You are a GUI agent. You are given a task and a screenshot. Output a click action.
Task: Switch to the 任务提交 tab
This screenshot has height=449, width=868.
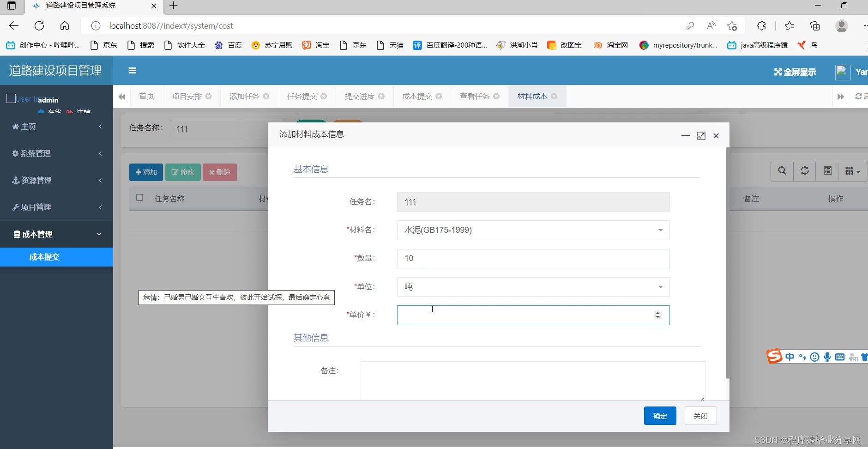[302, 96]
